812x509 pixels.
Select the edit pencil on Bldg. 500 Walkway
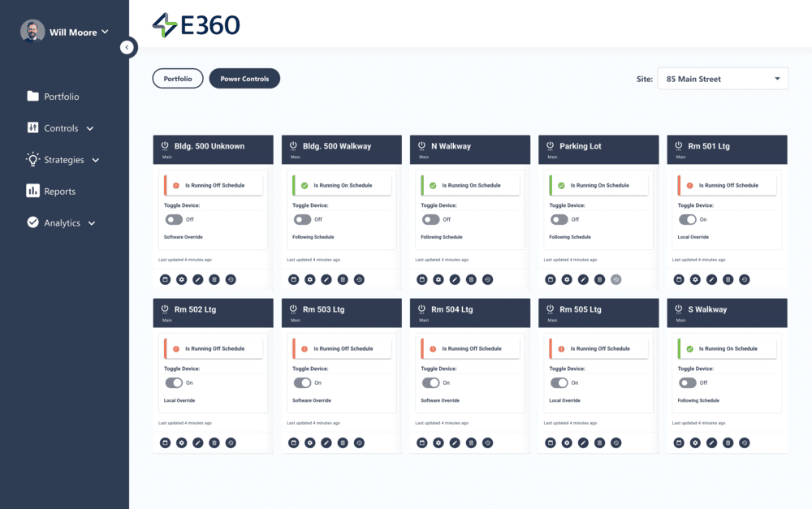tap(326, 279)
